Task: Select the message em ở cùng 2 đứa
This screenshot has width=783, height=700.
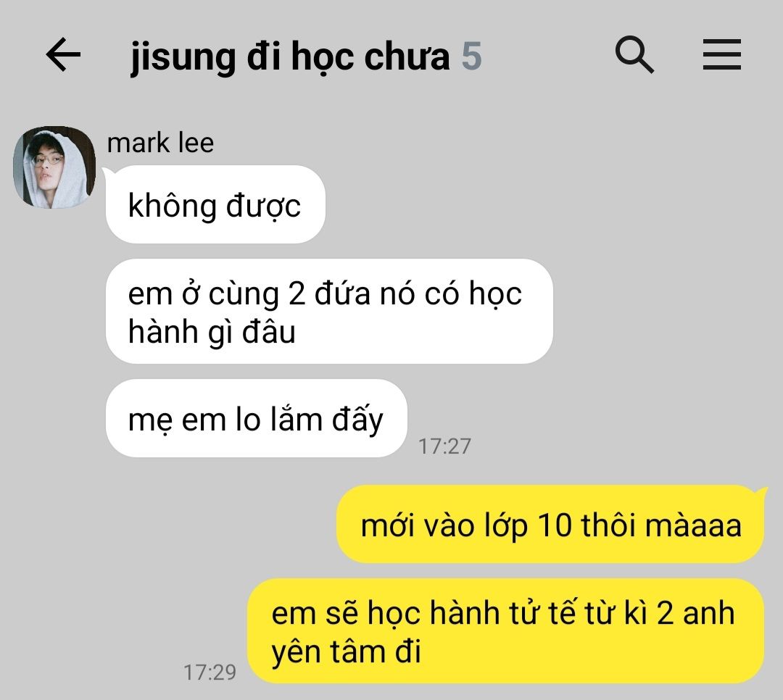Action: click(x=329, y=312)
